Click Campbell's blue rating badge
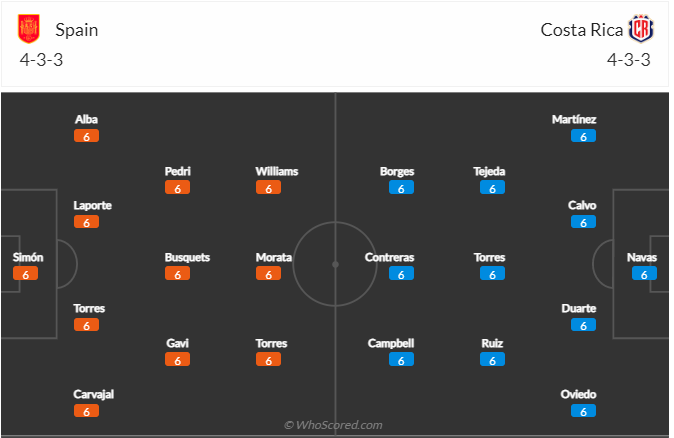Viewport: 674px width, 438px height. click(401, 359)
